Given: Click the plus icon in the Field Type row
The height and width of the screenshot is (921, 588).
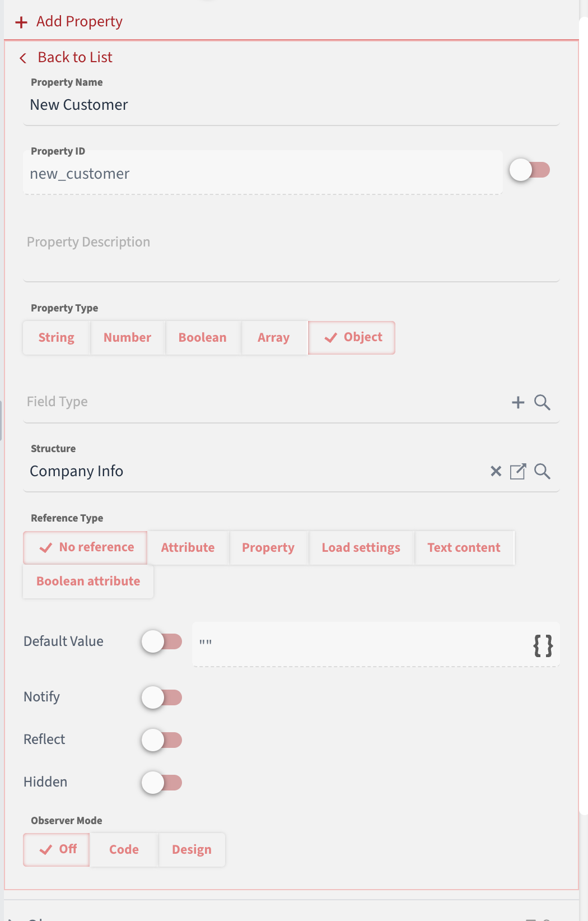Looking at the screenshot, I should click(x=518, y=402).
